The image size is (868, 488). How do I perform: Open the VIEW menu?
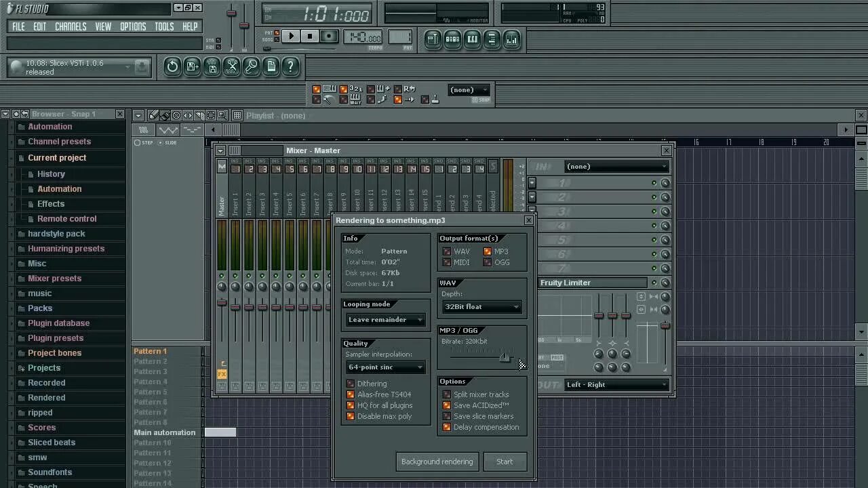click(103, 26)
